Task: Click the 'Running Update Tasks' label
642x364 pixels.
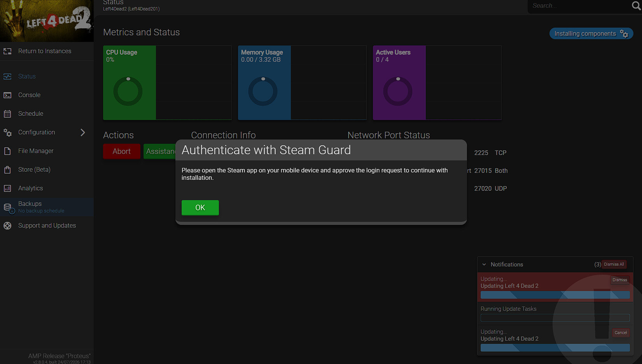Action: (508, 309)
